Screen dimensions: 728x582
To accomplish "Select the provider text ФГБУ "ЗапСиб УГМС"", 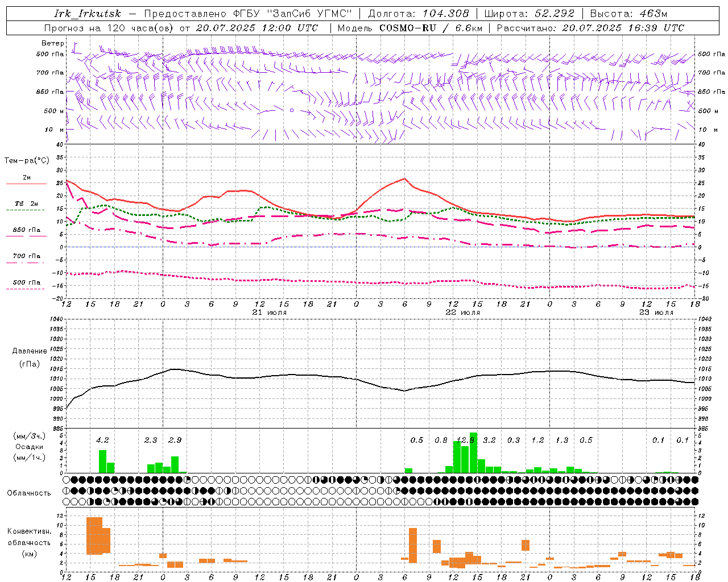I will pyautogui.click(x=293, y=14).
